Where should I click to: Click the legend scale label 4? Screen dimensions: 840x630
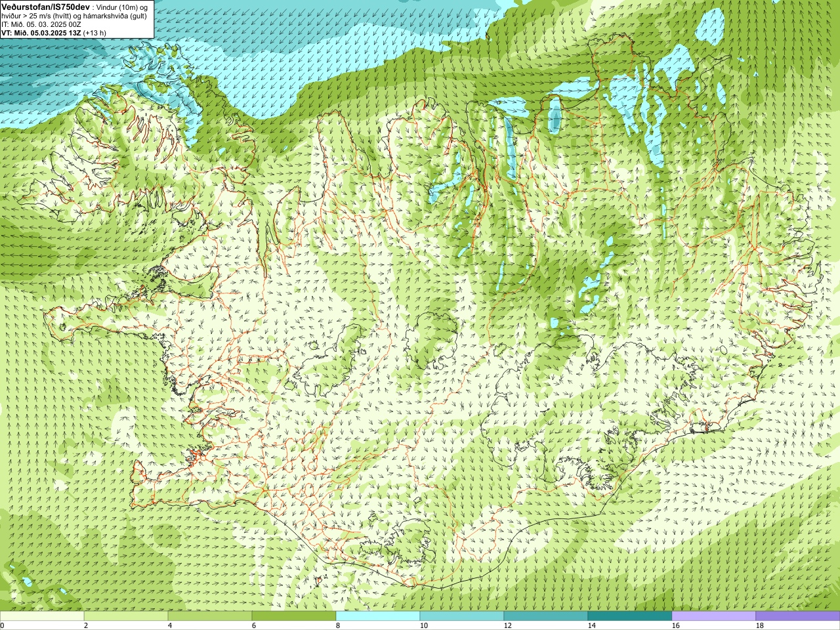click(x=170, y=625)
